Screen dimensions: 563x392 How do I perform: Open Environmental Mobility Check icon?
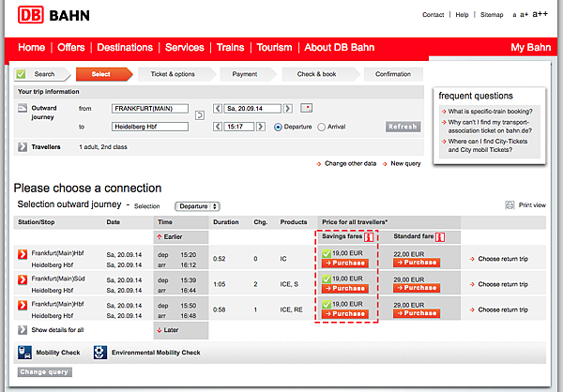pos(100,353)
